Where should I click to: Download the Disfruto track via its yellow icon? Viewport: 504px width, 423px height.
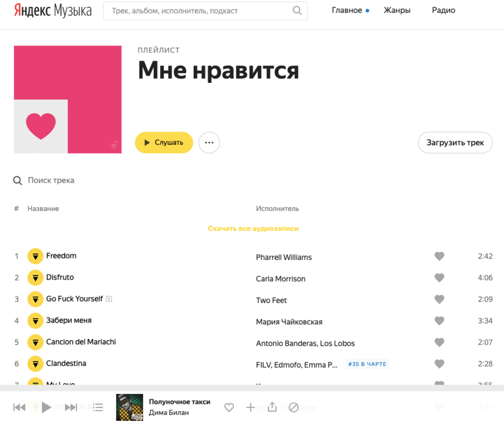point(35,277)
